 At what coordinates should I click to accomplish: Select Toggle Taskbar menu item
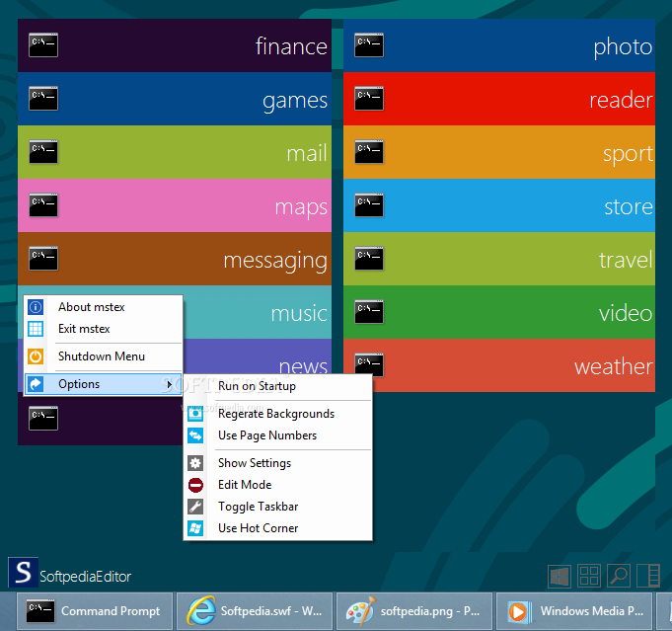pyautogui.click(x=277, y=507)
